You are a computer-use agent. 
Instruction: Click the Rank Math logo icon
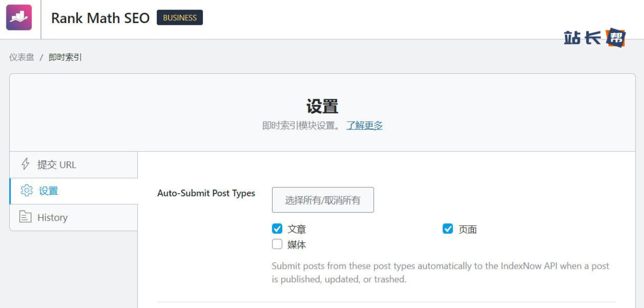19,18
